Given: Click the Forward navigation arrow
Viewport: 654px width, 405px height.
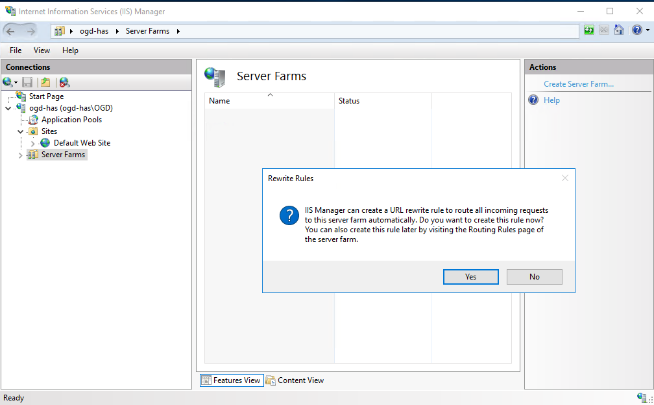Looking at the screenshot, I should coord(30,31).
